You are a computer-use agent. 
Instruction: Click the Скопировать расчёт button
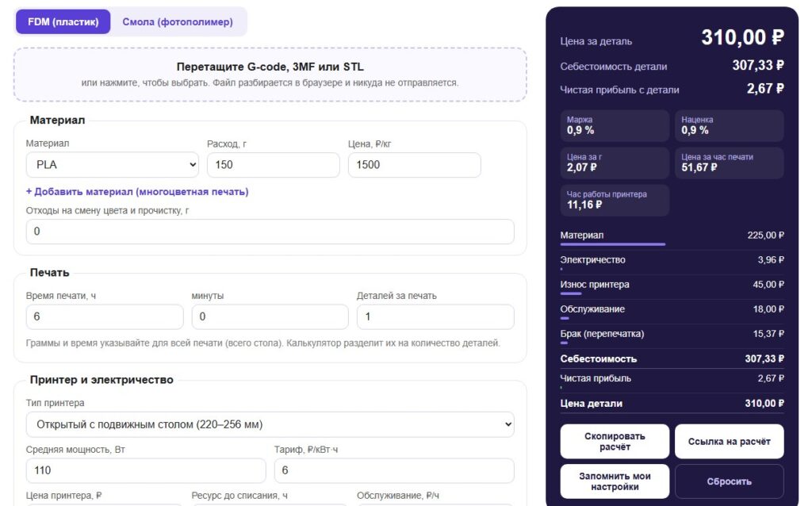click(x=615, y=441)
